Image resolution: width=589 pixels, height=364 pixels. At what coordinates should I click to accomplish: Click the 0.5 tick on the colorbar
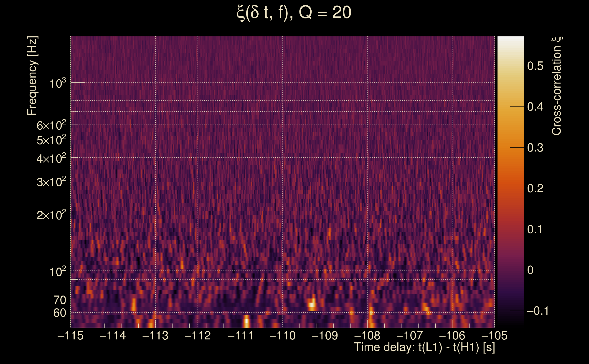pyautogui.click(x=535, y=66)
